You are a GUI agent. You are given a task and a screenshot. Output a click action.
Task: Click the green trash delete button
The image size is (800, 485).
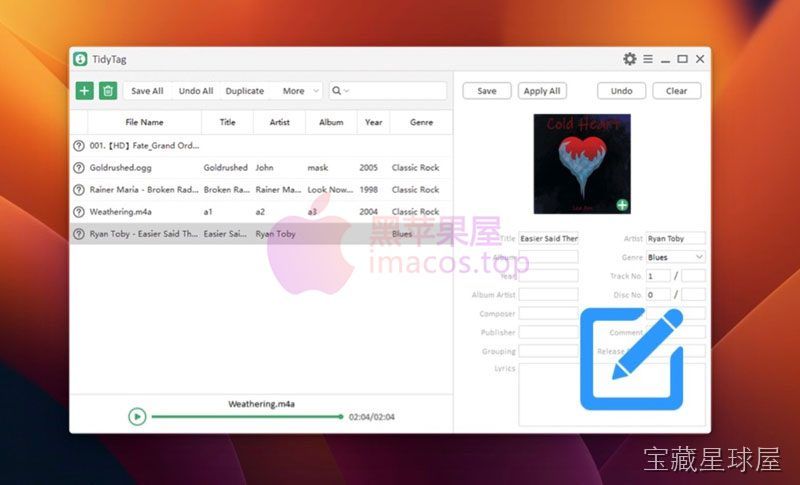tap(108, 91)
